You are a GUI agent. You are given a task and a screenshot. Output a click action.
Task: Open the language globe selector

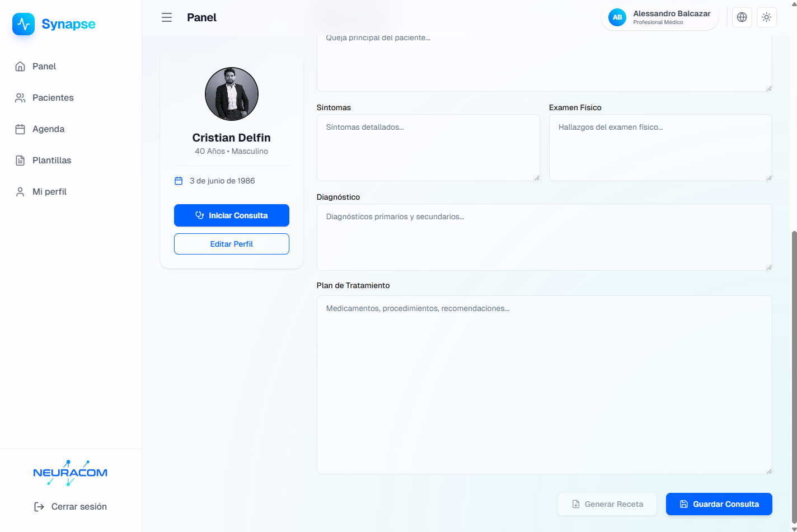click(742, 17)
